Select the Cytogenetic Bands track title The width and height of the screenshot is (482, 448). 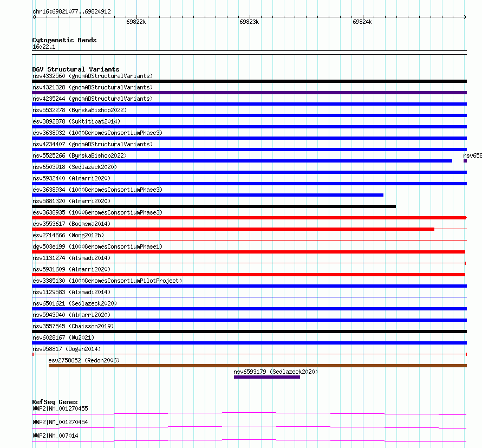coord(64,40)
